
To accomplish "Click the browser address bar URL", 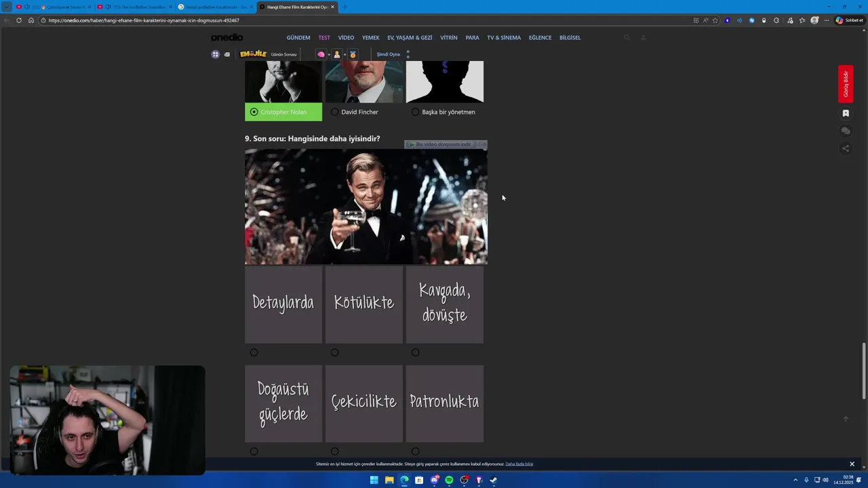I will tap(144, 20).
